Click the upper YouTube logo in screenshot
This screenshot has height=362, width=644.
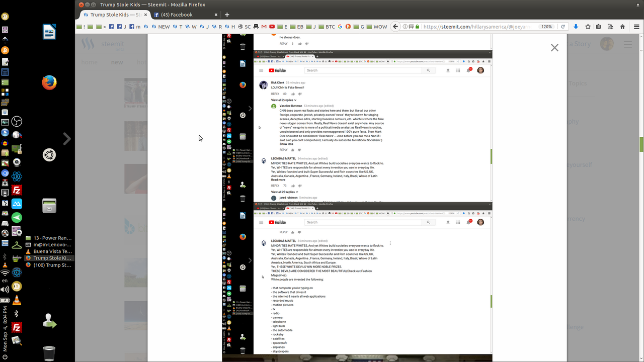pyautogui.click(x=277, y=70)
